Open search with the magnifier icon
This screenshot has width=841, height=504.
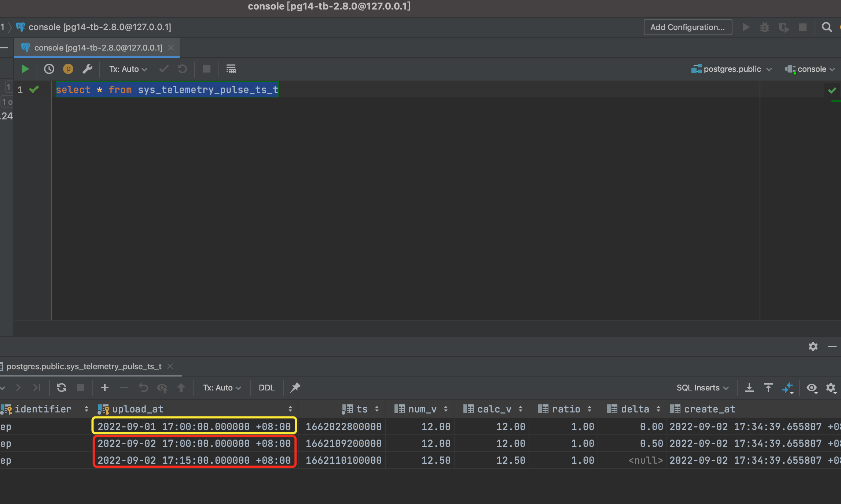tap(827, 27)
